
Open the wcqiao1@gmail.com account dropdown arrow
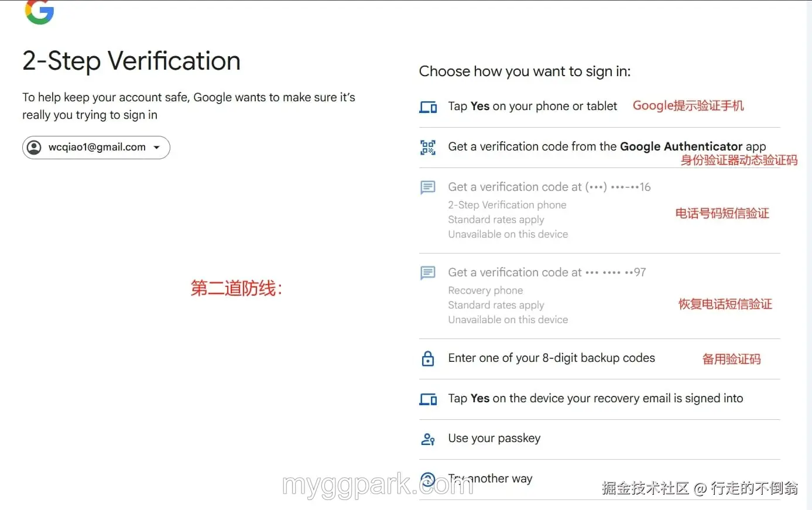(157, 148)
